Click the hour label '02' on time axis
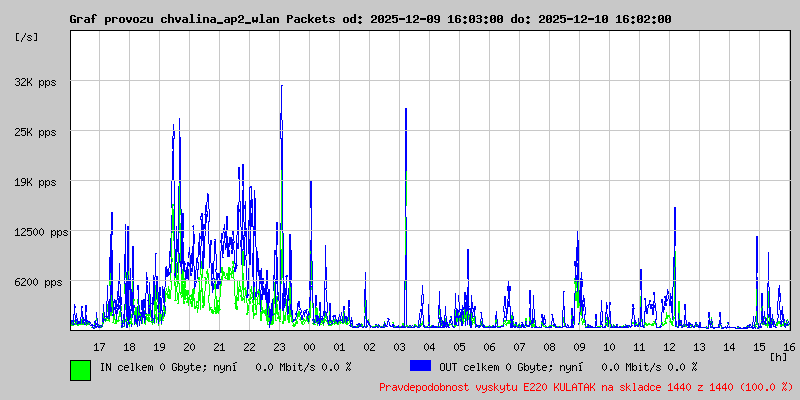800x400 pixels. [369, 347]
